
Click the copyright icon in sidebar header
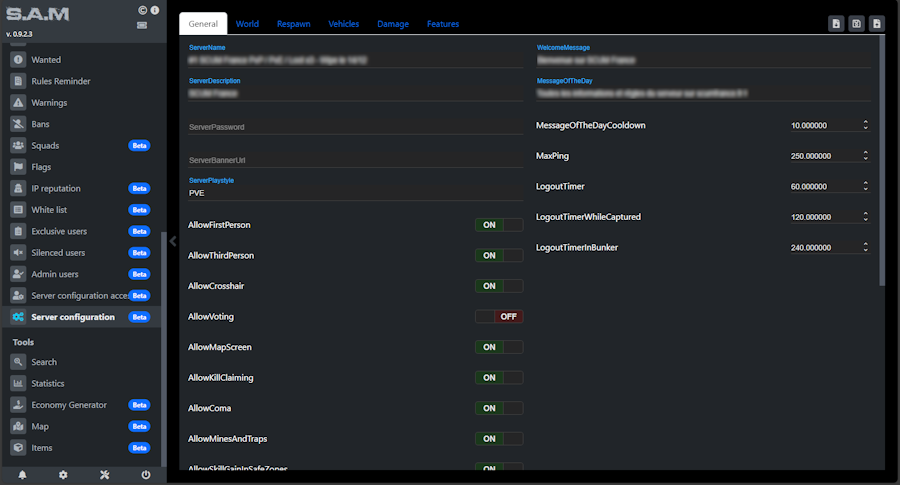point(142,10)
